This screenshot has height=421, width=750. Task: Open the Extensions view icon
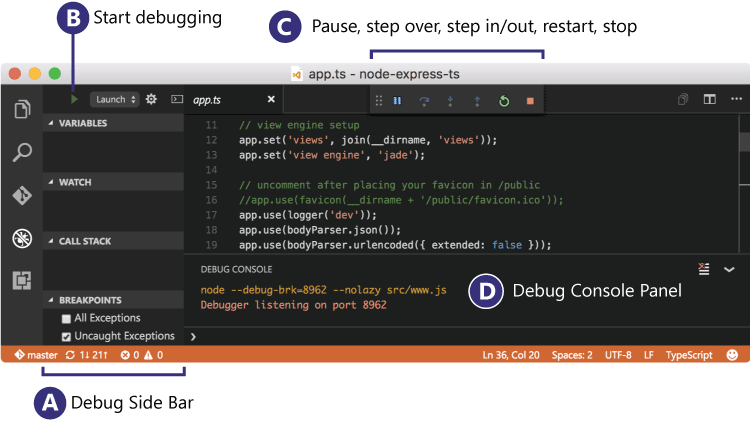coord(21,281)
